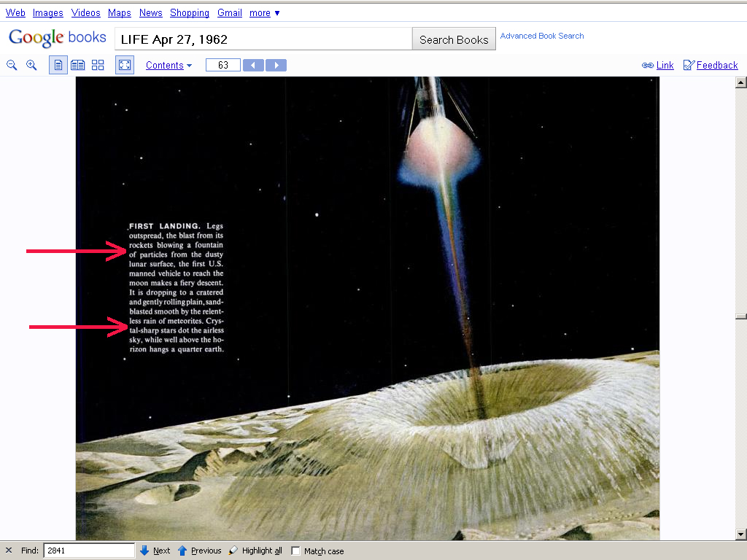Click scrollbar up arrow
The image size is (747, 560).
[x=741, y=82]
